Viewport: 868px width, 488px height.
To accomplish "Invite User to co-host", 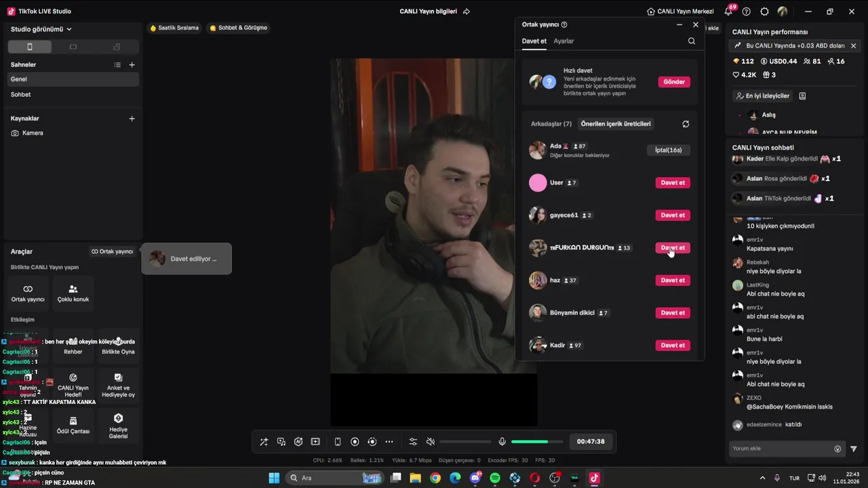I will (x=673, y=182).
